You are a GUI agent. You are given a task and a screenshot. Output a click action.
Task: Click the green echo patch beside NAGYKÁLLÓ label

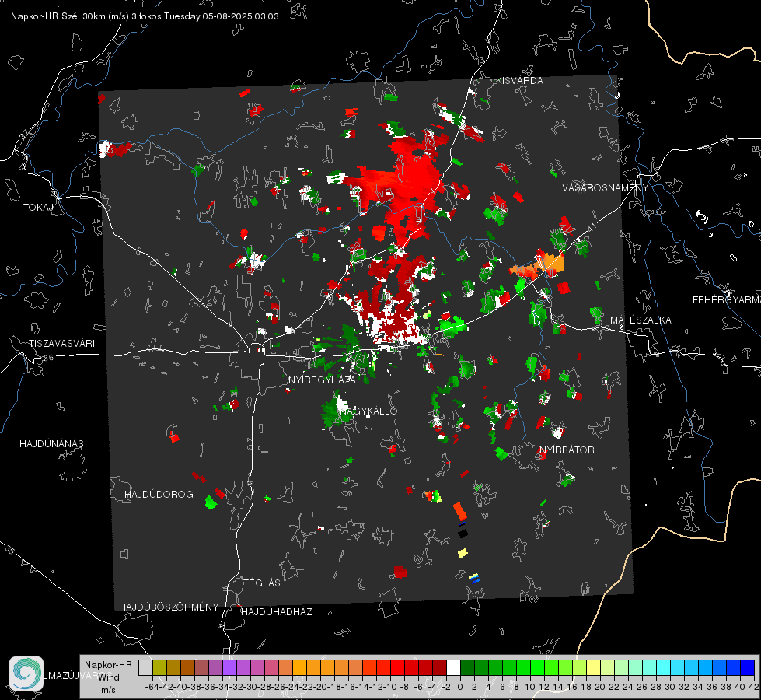(x=335, y=409)
